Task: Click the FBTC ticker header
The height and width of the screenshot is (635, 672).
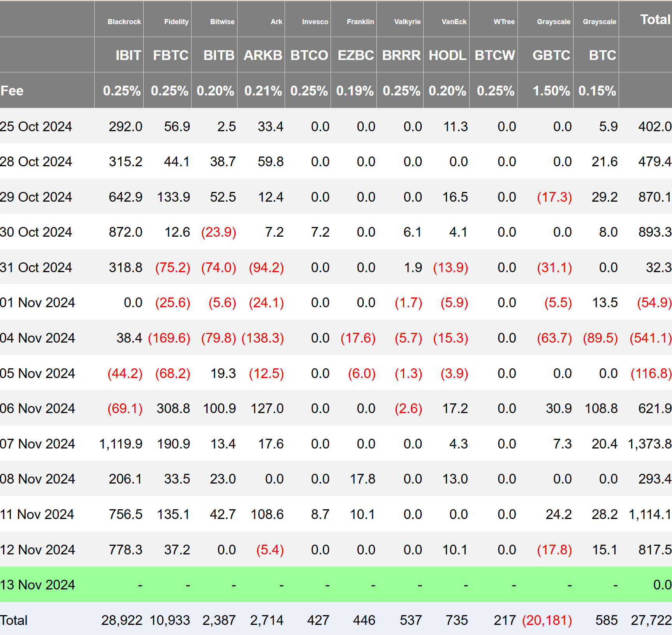Action: point(171,55)
